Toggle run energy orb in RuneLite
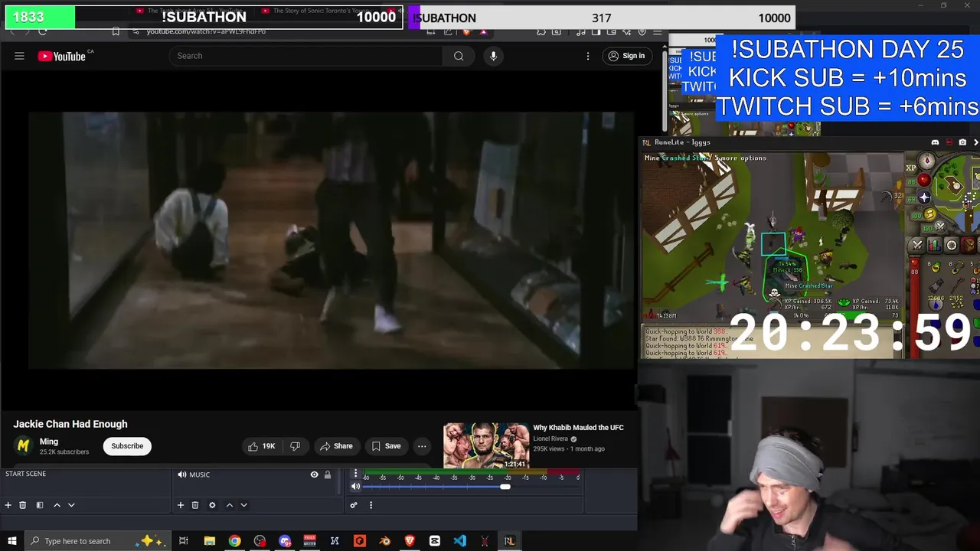Viewport: 980px width, 551px height. pyautogui.click(x=929, y=215)
